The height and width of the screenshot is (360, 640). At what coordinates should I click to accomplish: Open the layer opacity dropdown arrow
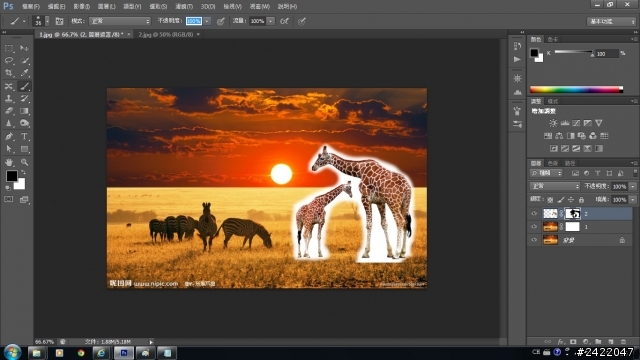click(632, 187)
